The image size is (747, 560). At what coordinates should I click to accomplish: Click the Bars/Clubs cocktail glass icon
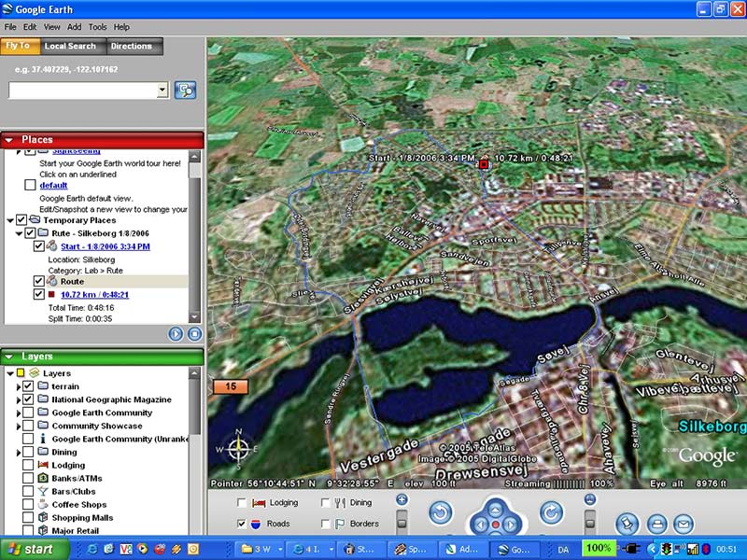point(43,492)
